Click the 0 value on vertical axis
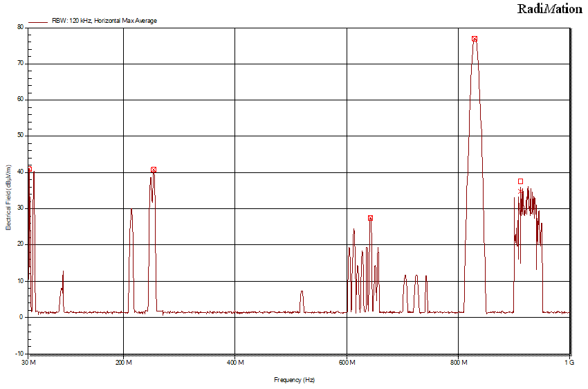Screen dimensions: 588x389 [x=21, y=317]
